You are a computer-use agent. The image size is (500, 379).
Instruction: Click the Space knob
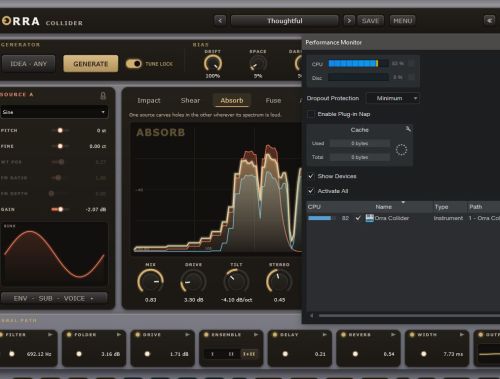click(x=258, y=63)
